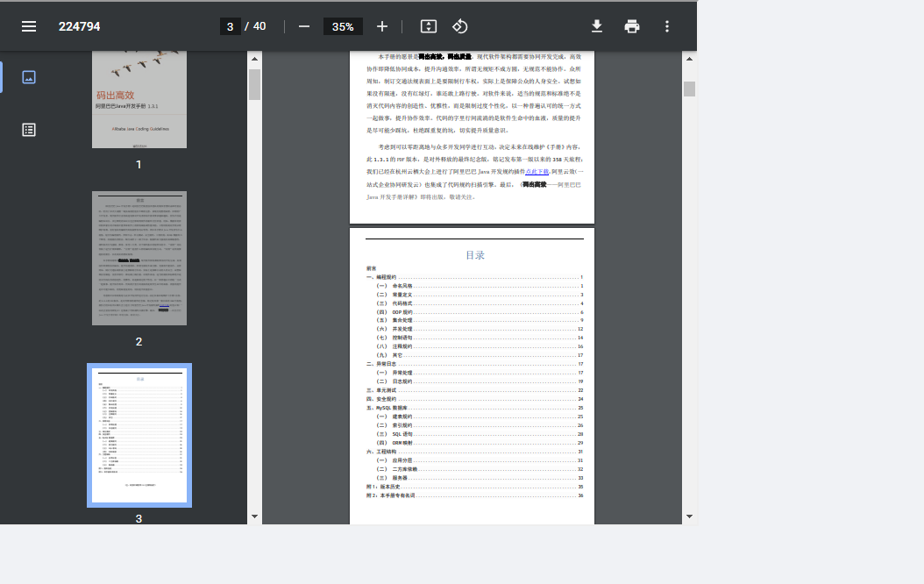924x584 pixels.
Task: Open the three-dot more actions menu
Action: pyautogui.click(x=667, y=26)
